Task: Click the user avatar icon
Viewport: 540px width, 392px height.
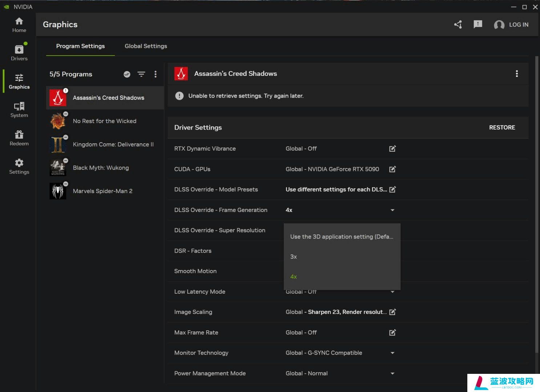Action: pyautogui.click(x=499, y=25)
